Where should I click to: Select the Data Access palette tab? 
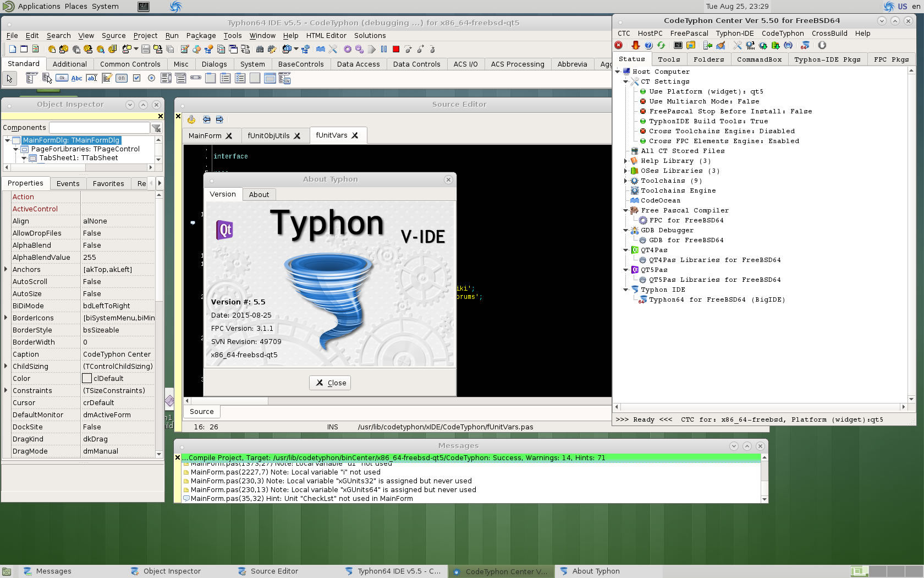(358, 64)
